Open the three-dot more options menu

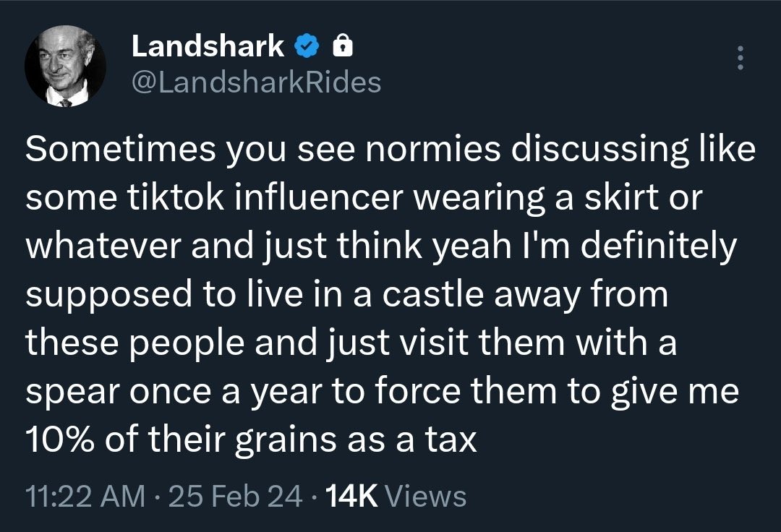[x=738, y=58]
